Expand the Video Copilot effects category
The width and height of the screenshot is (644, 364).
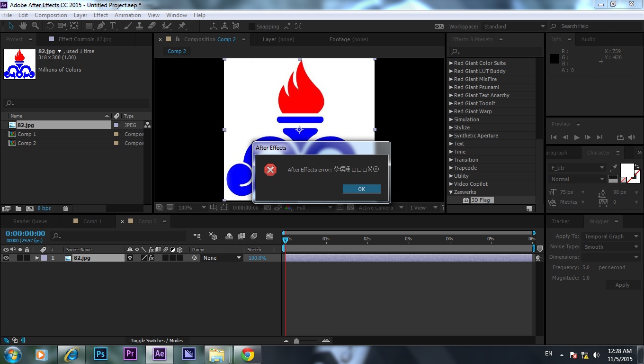[451, 184]
